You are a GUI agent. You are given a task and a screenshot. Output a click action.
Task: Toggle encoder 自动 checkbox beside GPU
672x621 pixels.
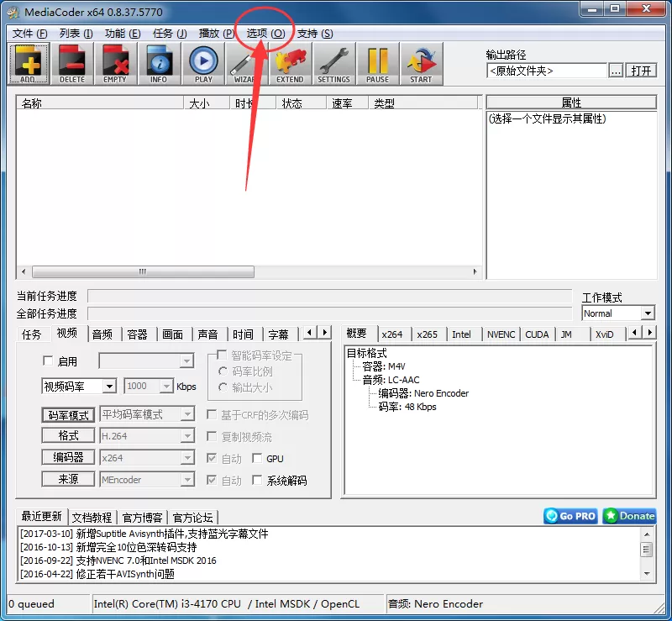click(x=212, y=458)
